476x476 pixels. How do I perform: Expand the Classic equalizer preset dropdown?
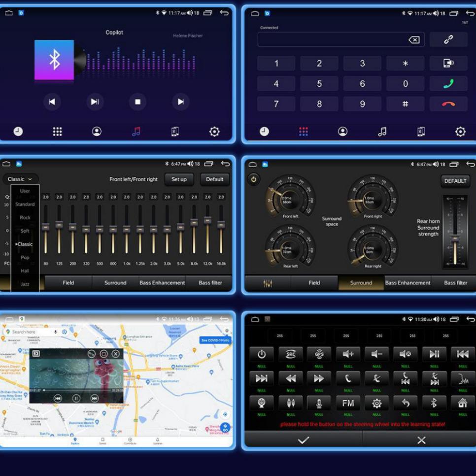coord(20,179)
